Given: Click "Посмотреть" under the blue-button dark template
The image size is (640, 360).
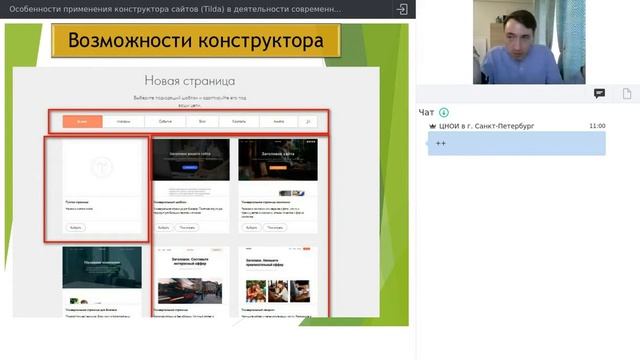Looking at the screenshot, I should click(x=187, y=228).
